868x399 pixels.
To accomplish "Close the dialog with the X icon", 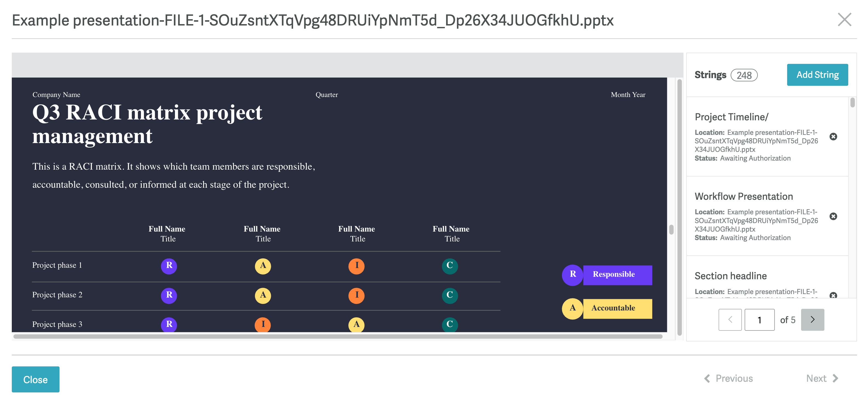I will [844, 20].
